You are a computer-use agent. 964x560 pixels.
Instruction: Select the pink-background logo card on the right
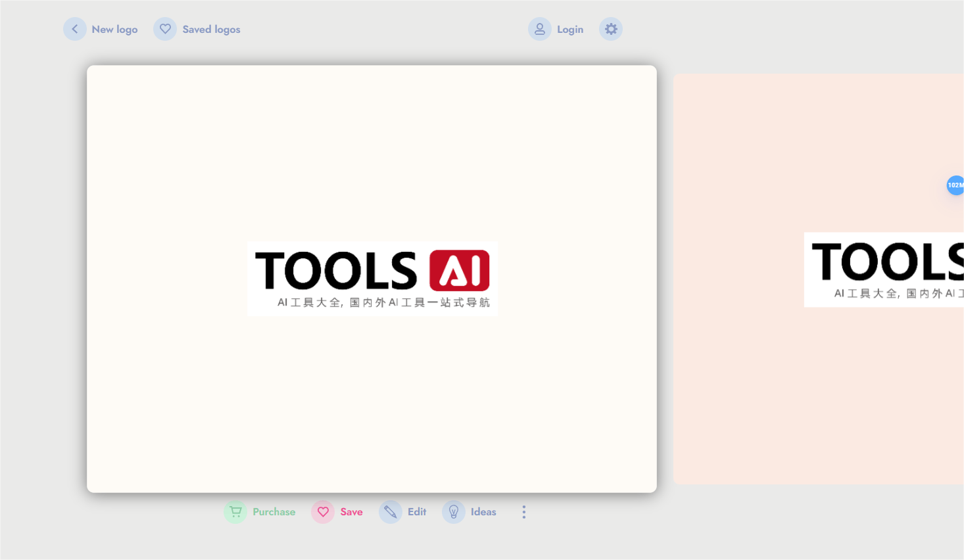(818, 394)
